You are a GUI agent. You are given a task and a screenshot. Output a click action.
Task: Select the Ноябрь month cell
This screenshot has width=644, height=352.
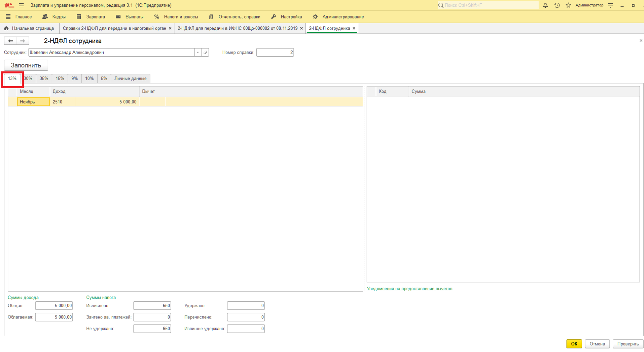tap(33, 102)
